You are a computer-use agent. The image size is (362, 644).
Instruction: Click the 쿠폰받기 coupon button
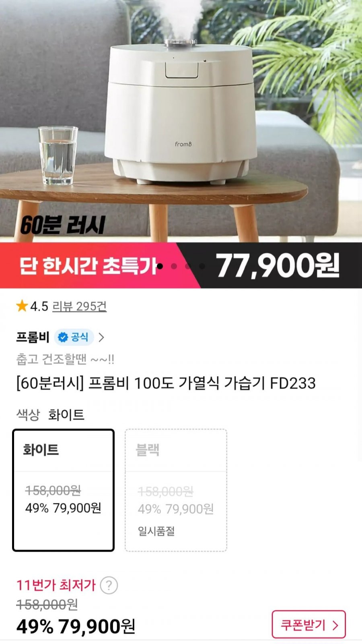(x=309, y=625)
